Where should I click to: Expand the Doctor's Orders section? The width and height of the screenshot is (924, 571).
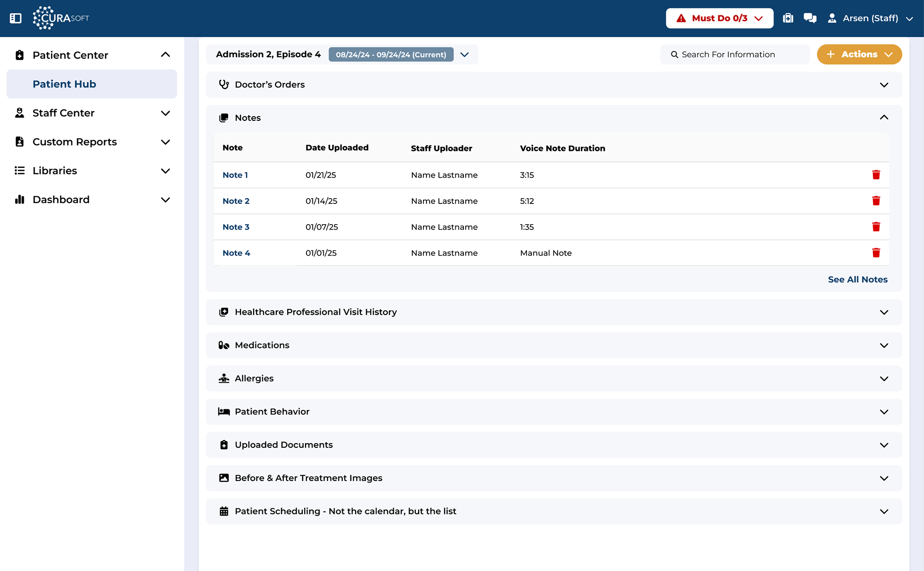[884, 85]
